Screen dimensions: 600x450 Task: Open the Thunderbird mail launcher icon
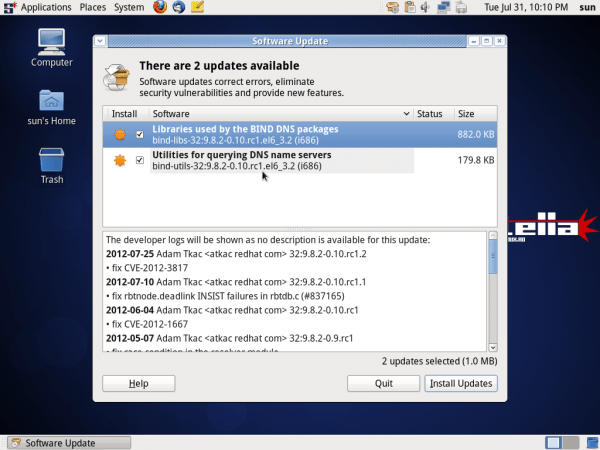[178, 7]
